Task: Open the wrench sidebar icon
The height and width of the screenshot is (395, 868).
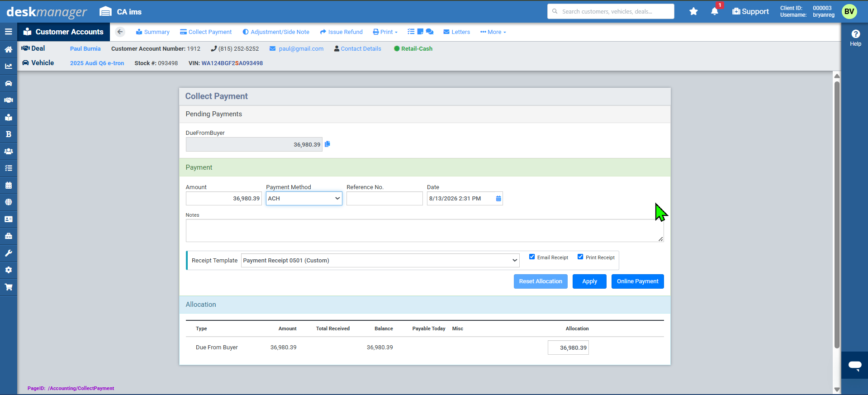Action: [x=8, y=253]
